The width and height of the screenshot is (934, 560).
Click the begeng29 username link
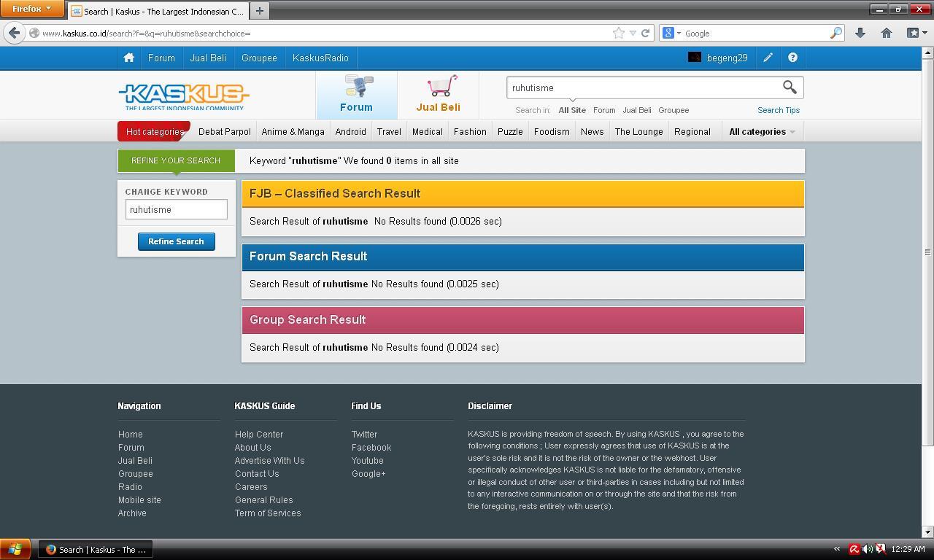coord(727,58)
